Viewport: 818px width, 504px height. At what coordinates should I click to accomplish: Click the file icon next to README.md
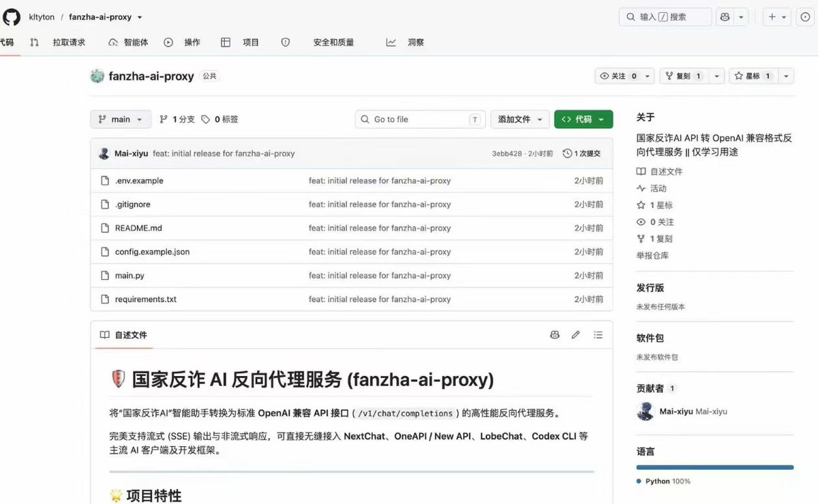click(105, 228)
